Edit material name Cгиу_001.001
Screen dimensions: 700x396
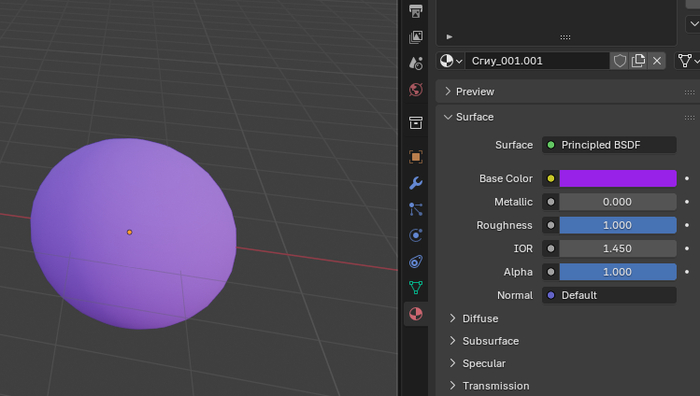[x=538, y=61]
